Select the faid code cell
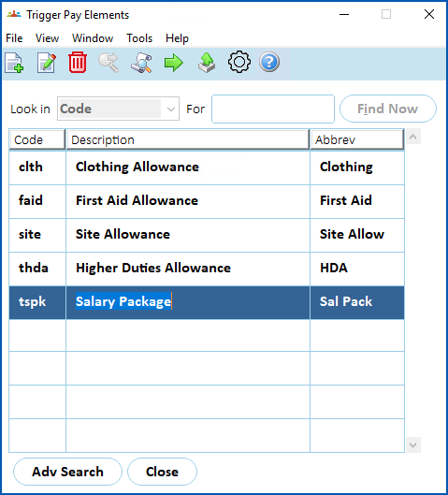Image resolution: width=448 pixels, height=495 pixels. click(x=37, y=201)
